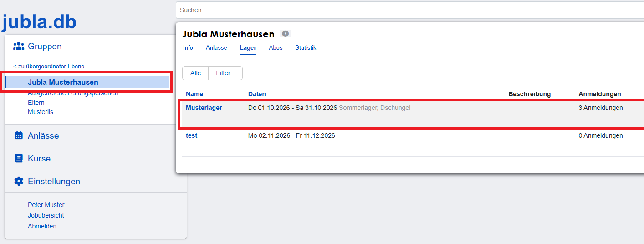Focus the Suchen search field
The width and height of the screenshot is (644, 244).
(x=410, y=10)
